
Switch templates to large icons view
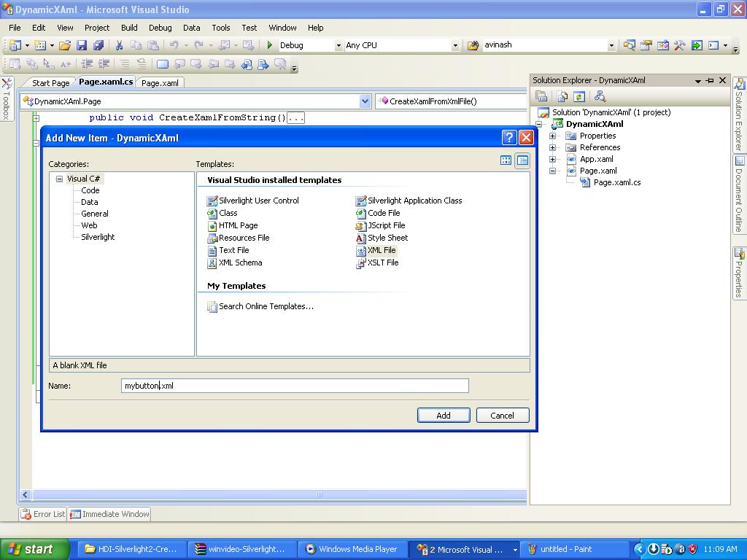[x=506, y=160]
